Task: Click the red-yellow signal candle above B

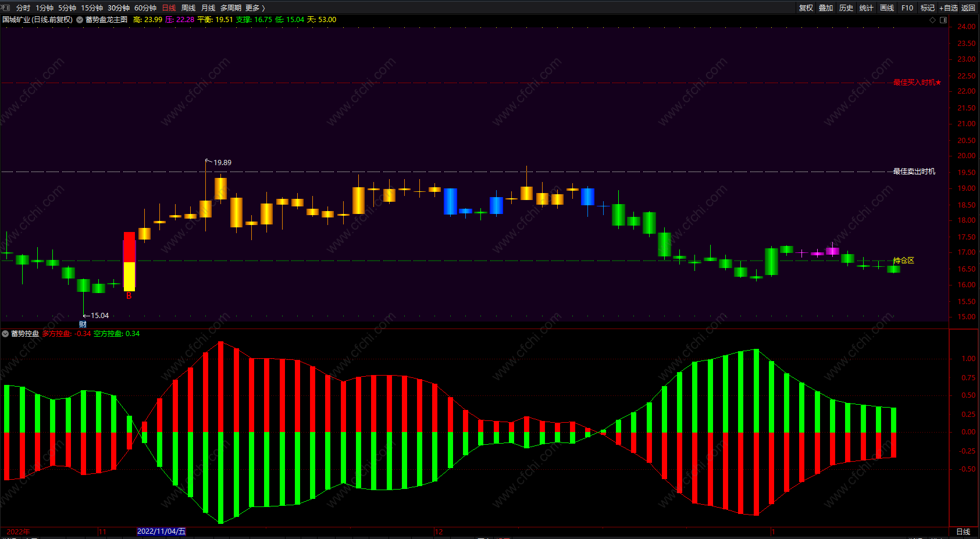Action: [129, 262]
